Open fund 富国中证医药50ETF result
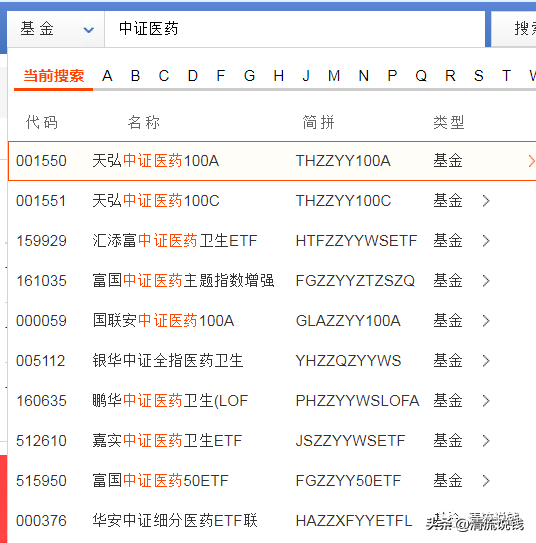Viewport: 536px width, 543px height. click(160, 481)
